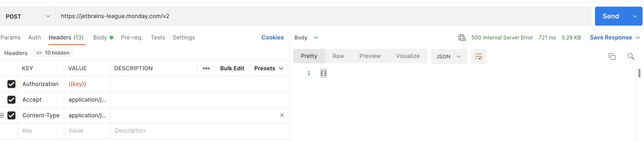
Task: Select the Raw response view tab
Action: point(338,56)
